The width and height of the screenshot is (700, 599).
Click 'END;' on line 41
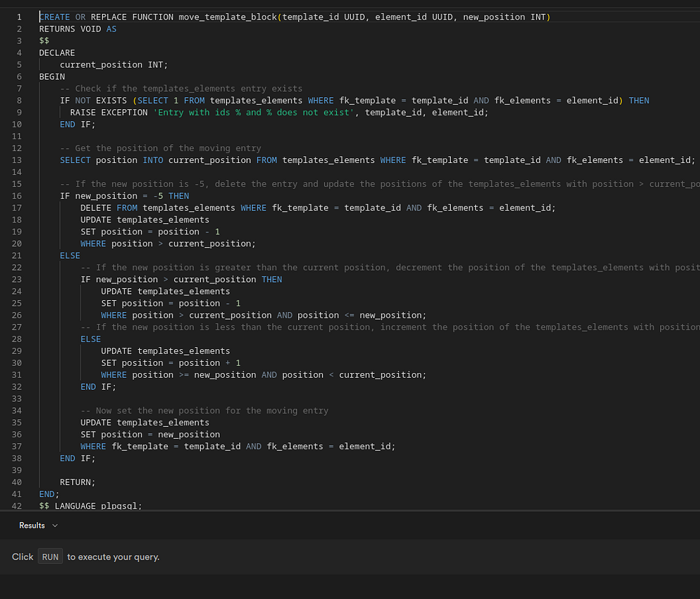click(x=49, y=494)
